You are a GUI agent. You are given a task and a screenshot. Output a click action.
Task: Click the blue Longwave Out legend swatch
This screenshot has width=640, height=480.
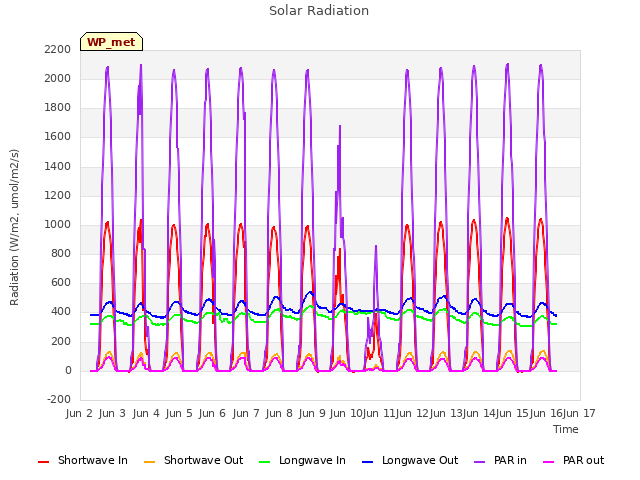point(367,462)
